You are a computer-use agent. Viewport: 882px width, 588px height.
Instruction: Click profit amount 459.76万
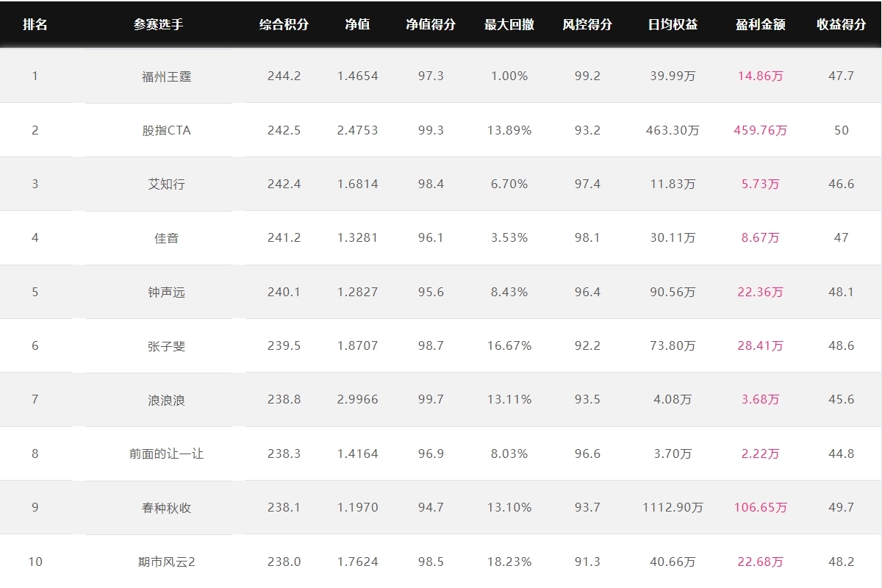(760, 130)
